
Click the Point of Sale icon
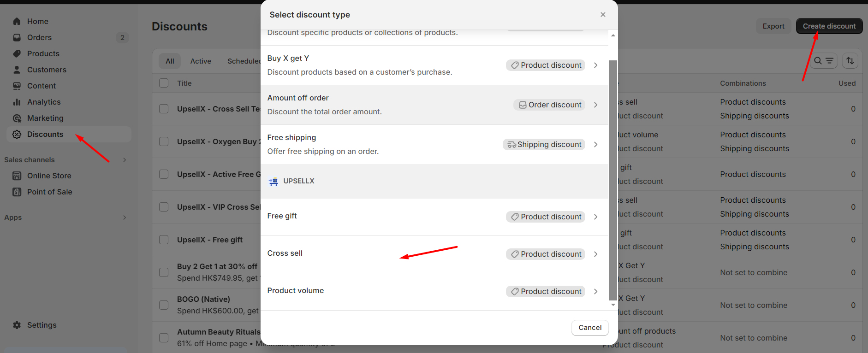point(17,192)
